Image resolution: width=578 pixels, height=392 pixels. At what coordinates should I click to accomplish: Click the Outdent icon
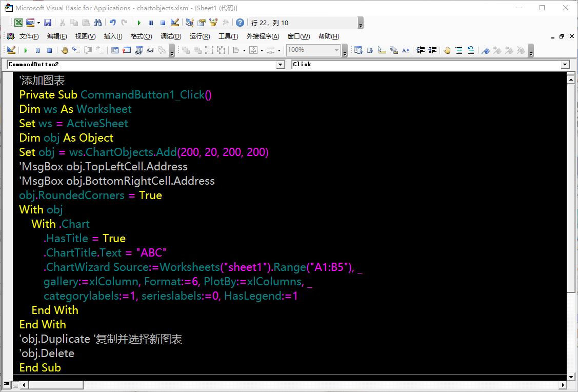pyautogui.click(x=432, y=50)
